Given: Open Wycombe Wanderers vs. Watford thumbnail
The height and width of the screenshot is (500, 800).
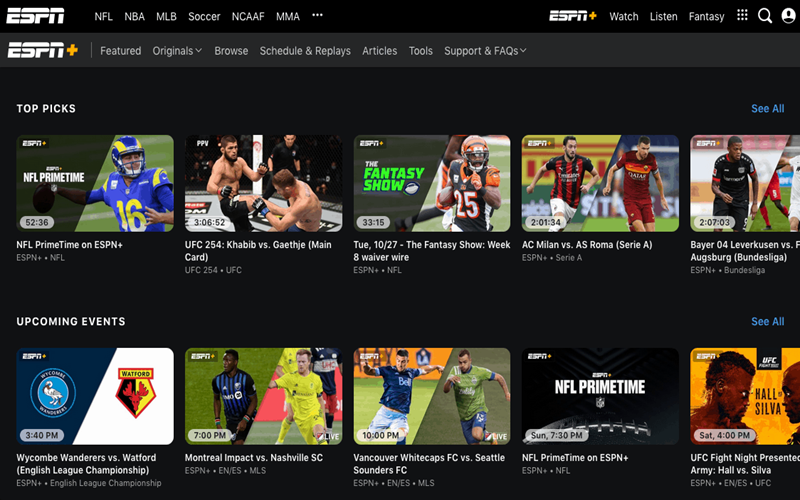Looking at the screenshot, I should click(x=95, y=396).
